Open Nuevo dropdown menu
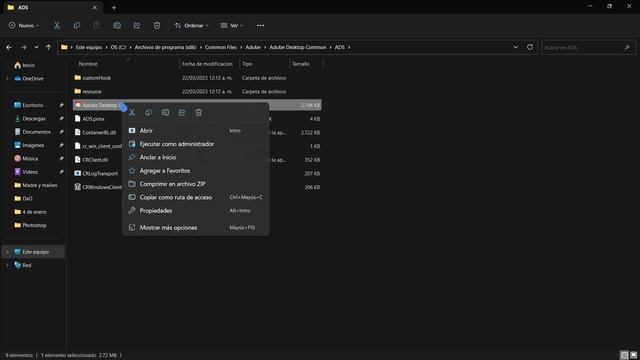 pos(24,25)
